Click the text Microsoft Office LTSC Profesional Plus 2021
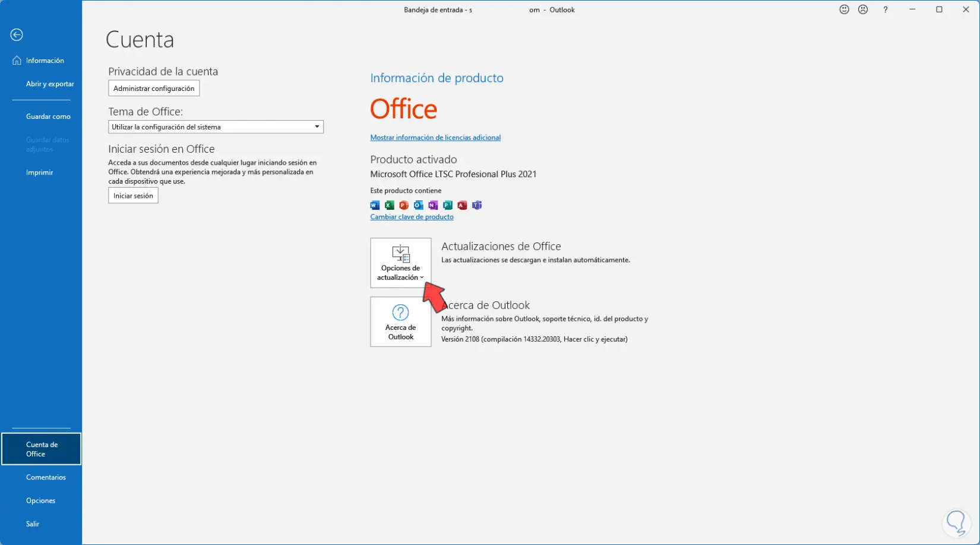 coord(453,174)
